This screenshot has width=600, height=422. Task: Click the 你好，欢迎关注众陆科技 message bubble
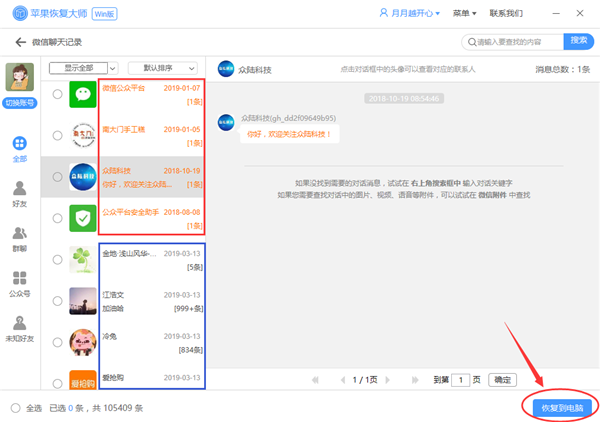pos(289,134)
